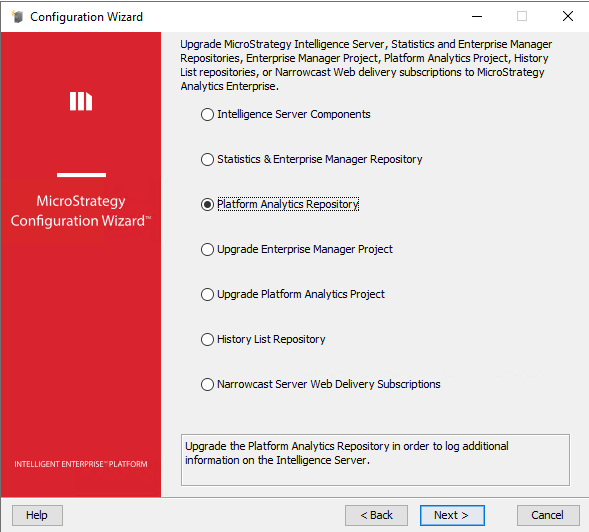Viewport: 589px width, 532px height.
Task: Open Help for the wizard
Action: click(37, 515)
